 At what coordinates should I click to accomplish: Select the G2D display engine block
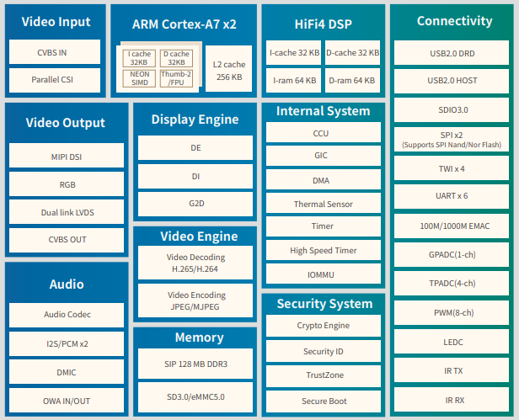click(195, 204)
